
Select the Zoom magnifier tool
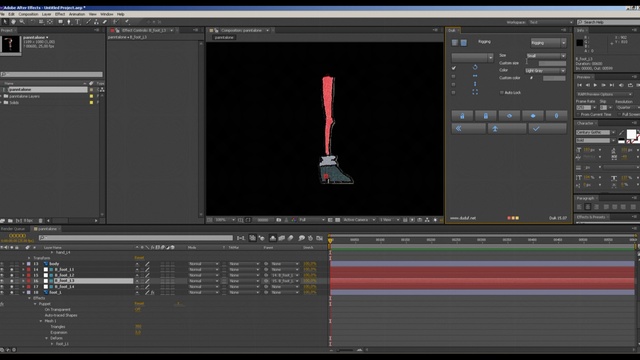coord(22,22)
